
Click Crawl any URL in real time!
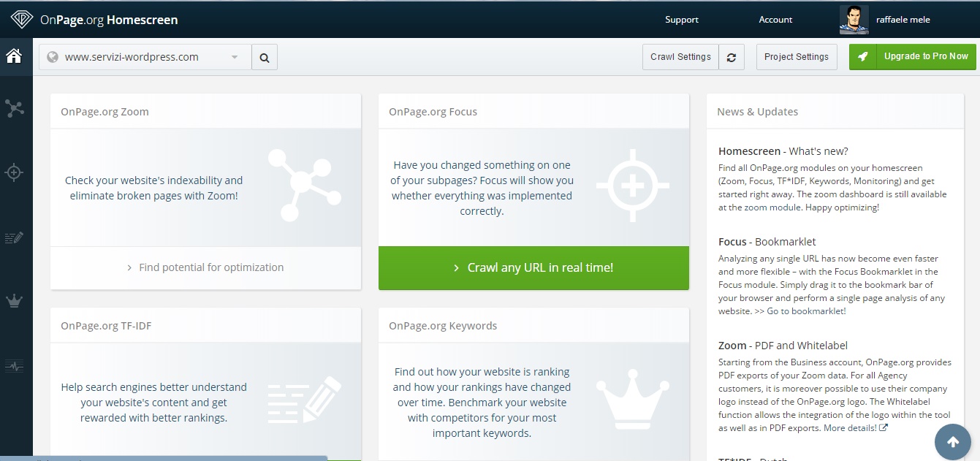(533, 267)
